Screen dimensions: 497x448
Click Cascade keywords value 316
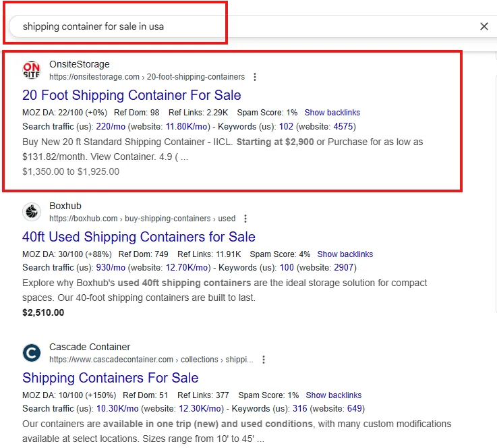300,409
